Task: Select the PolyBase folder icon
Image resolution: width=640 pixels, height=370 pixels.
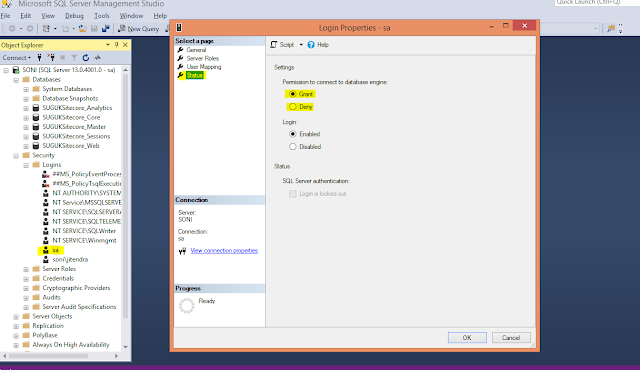Action: pyautogui.click(x=26, y=335)
